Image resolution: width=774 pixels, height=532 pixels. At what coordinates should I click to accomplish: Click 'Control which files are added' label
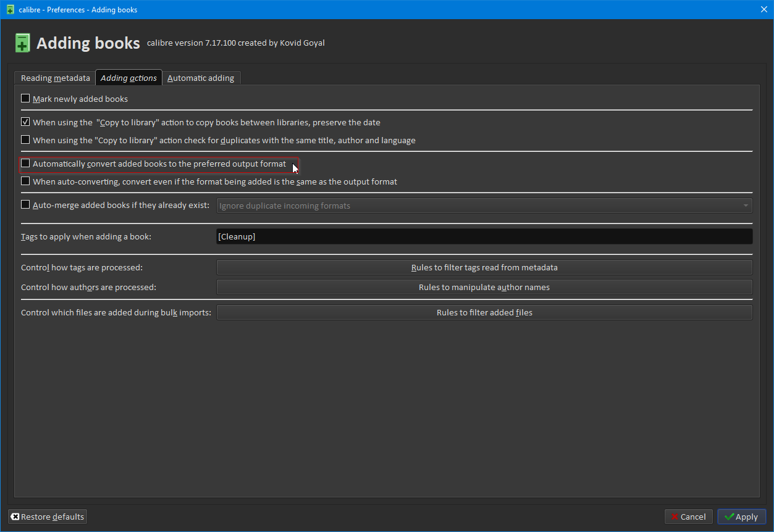click(x=116, y=312)
